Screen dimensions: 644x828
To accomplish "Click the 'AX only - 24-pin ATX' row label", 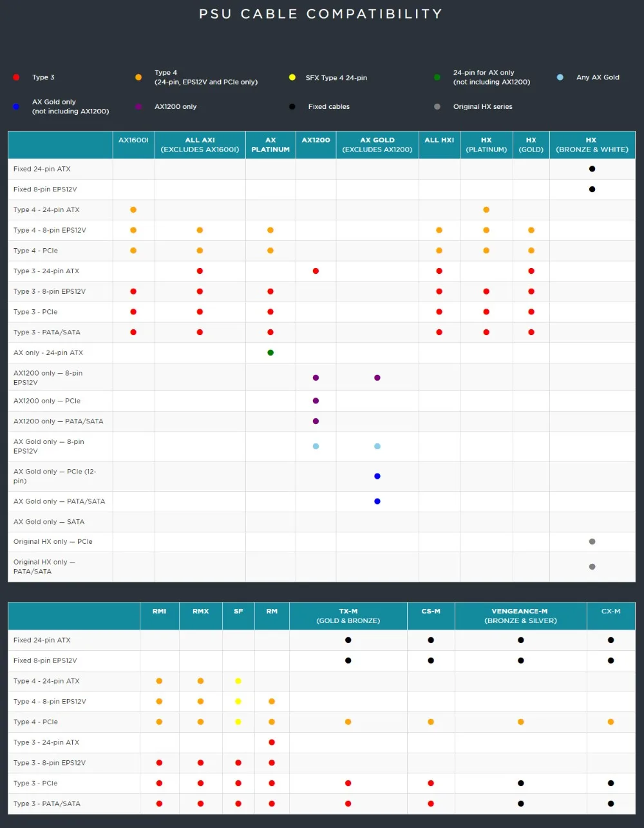I will [48, 352].
